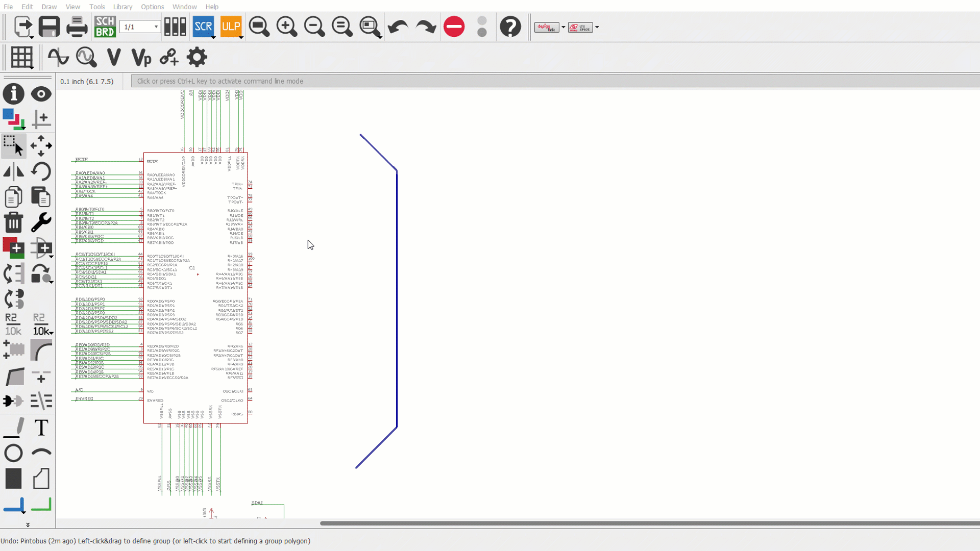Redraw the screen
Viewport: 980px width, 551px height.
click(x=341, y=27)
